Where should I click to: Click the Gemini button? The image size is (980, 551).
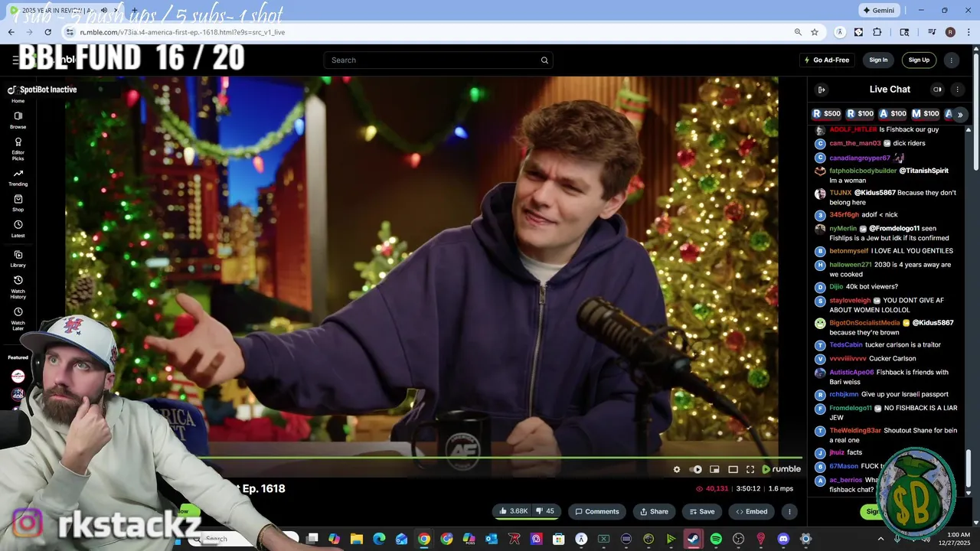(x=879, y=11)
